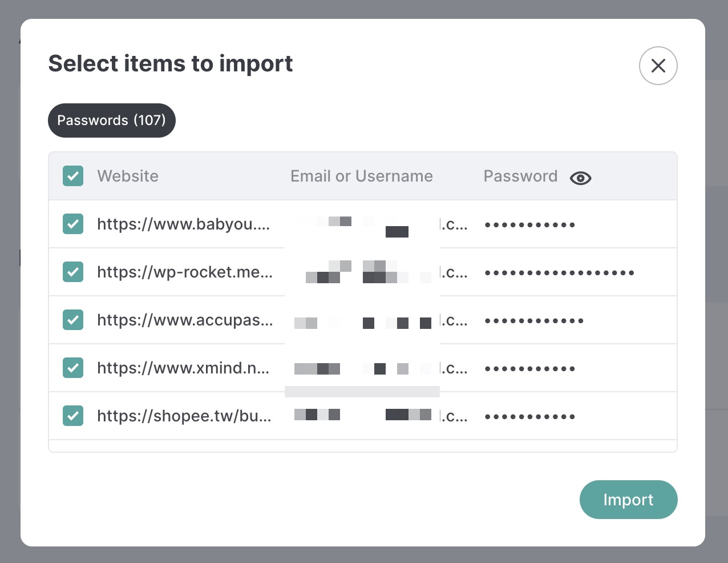Deselect the wp-rocket.me entry checkbox

coord(73,272)
